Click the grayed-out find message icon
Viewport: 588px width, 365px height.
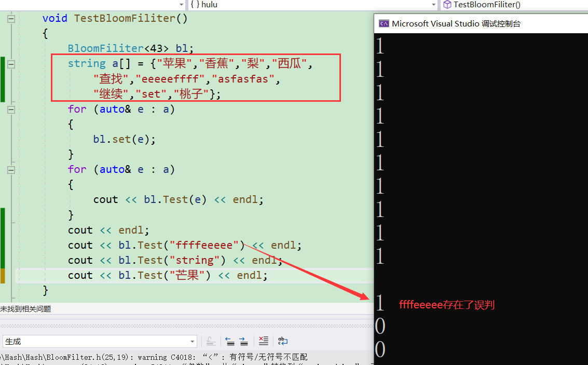pos(211,341)
